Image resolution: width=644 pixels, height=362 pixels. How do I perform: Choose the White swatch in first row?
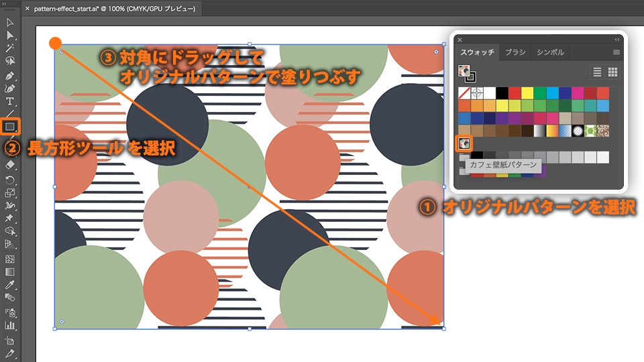(490, 93)
